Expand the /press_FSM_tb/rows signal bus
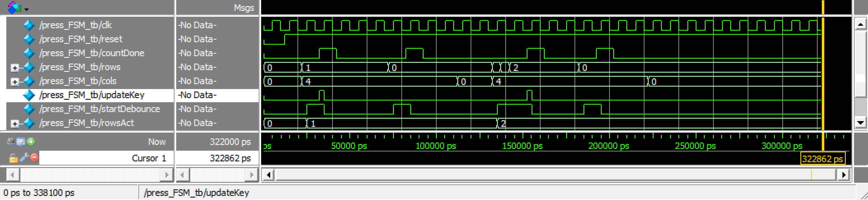Image resolution: width=868 pixels, height=200 pixels. pyautogui.click(x=15, y=68)
